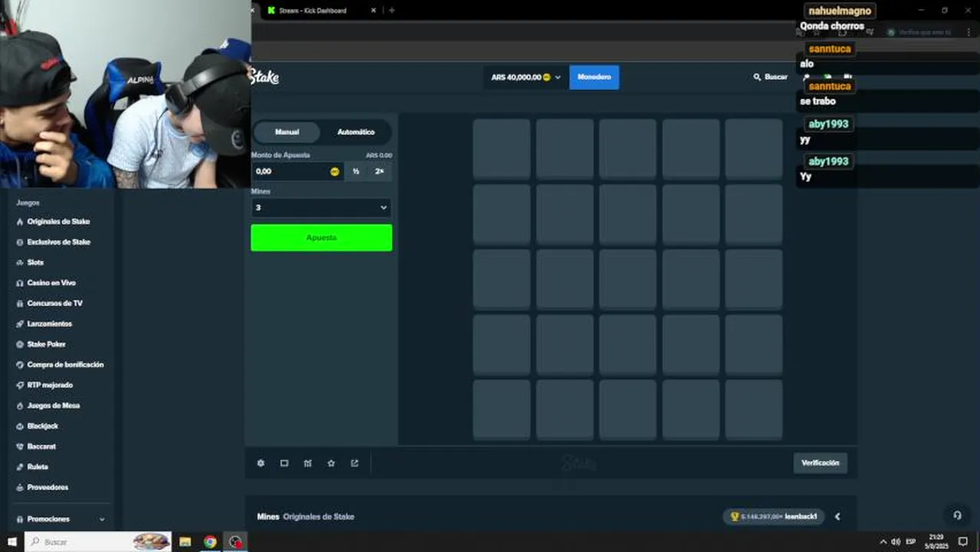Open the Windows Start menu
The height and width of the screenshot is (552, 980).
[x=12, y=542]
